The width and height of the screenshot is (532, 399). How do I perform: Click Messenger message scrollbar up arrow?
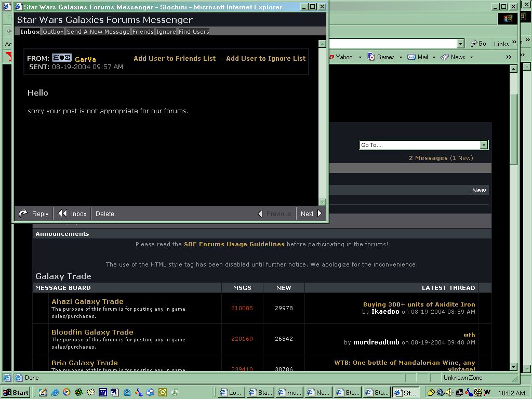pyautogui.click(x=322, y=44)
